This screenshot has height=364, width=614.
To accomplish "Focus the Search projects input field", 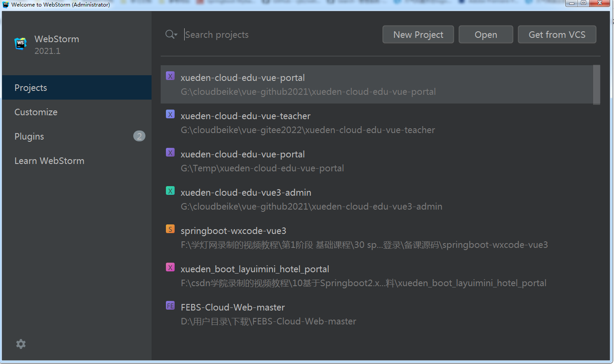I will 279,35.
